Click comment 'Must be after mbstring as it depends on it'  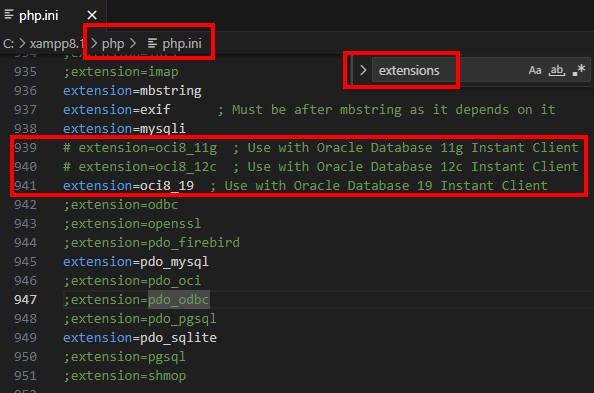[394, 110]
